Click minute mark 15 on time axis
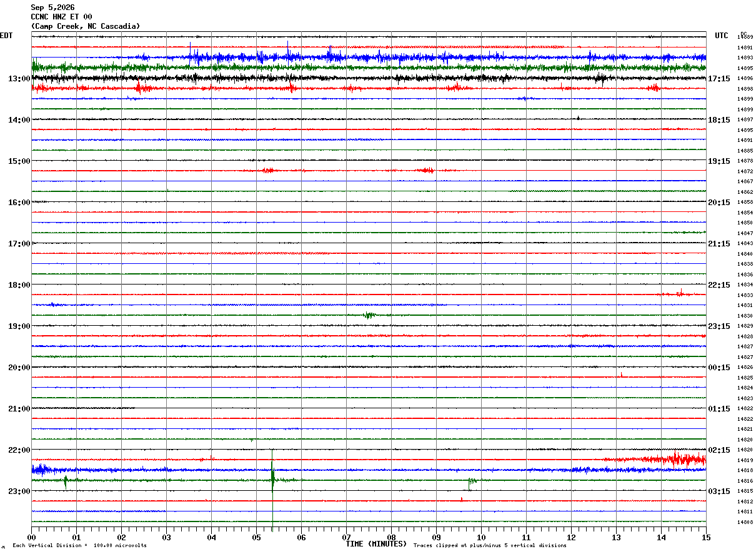This screenshot has height=554, width=756. (706, 537)
